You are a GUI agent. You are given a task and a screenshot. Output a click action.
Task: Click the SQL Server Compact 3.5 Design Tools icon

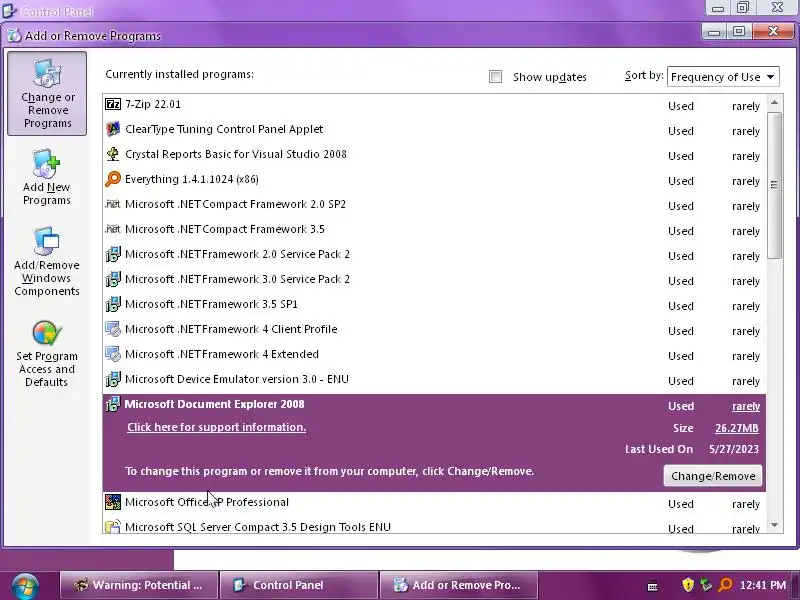click(113, 527)
